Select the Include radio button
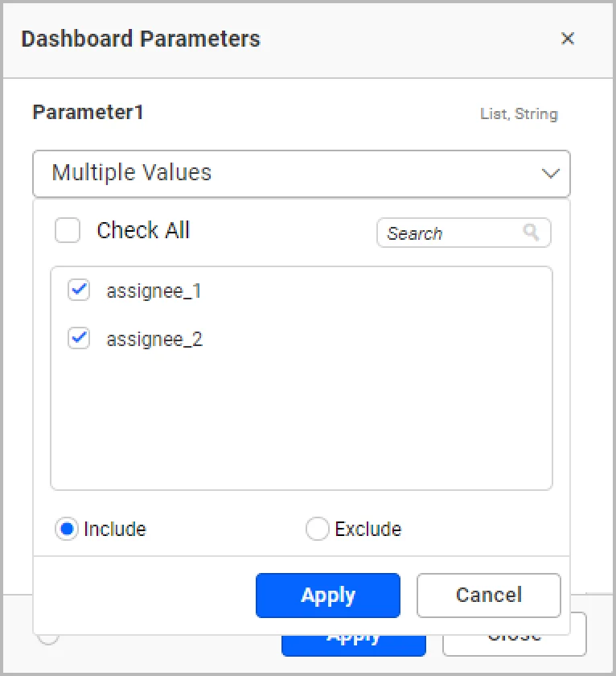This screenshot has width=616, height=676. pyautogui.click(x=67, y=529)
